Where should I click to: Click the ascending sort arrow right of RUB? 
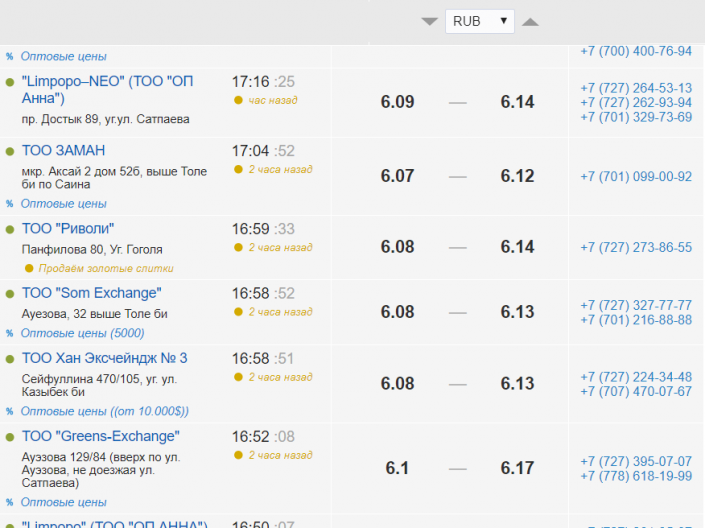[x=530, y=22]
